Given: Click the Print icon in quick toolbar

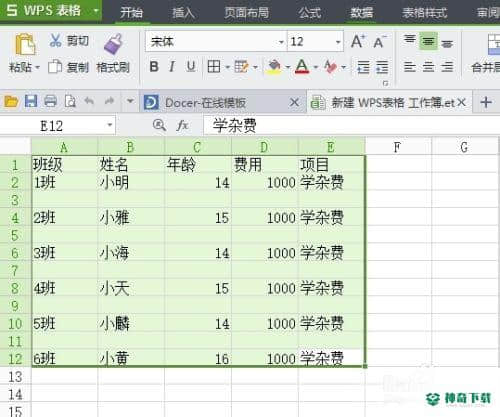Looking at the screenshot, I should click(x=50, y=101).
